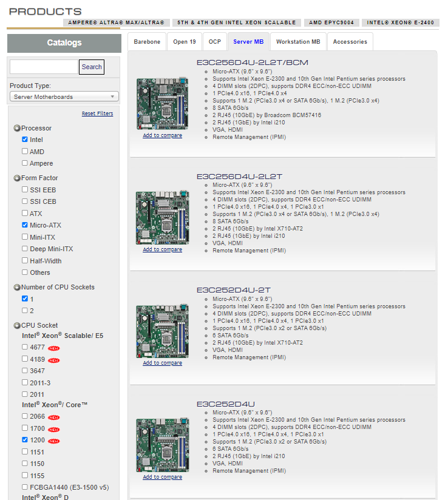Open Ampere Altra Max/Altra banner link

tap(116, 22)
